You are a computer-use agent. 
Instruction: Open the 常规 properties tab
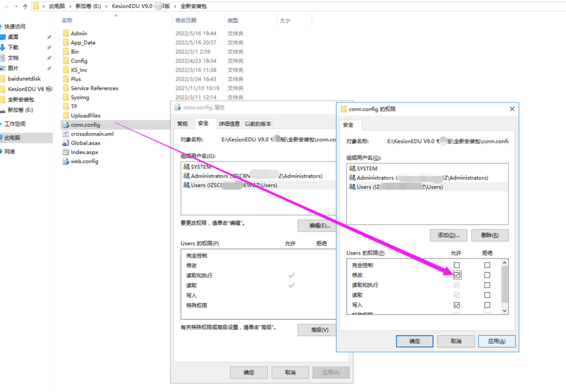[183, 124]
